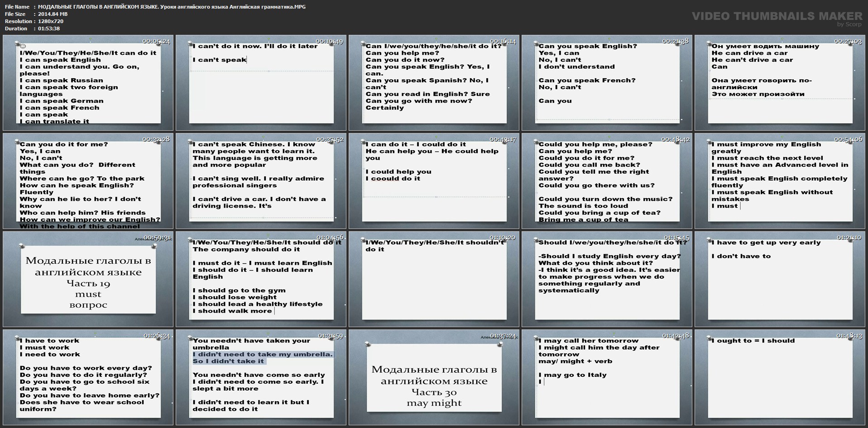The height and width of the screenshot is (428, 868).
Task: Click the line "I may go to Italy"
Action: [572, 375]
